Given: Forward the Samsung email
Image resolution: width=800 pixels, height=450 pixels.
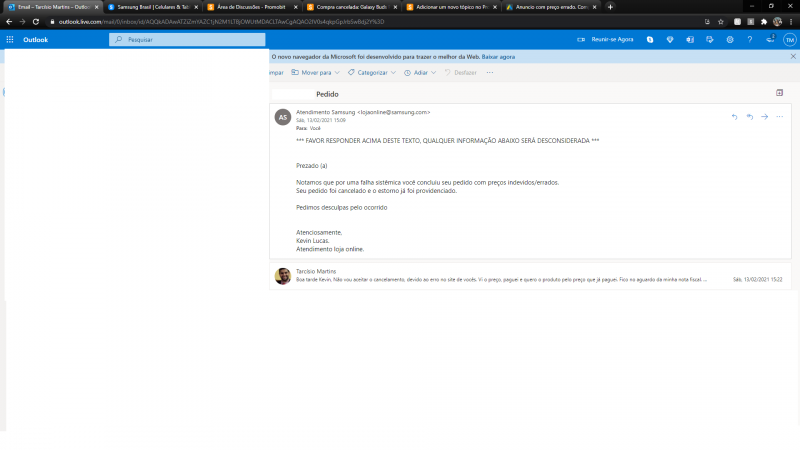Looking at the screenshot, I should pyautogui.click(x=764, y=117).
